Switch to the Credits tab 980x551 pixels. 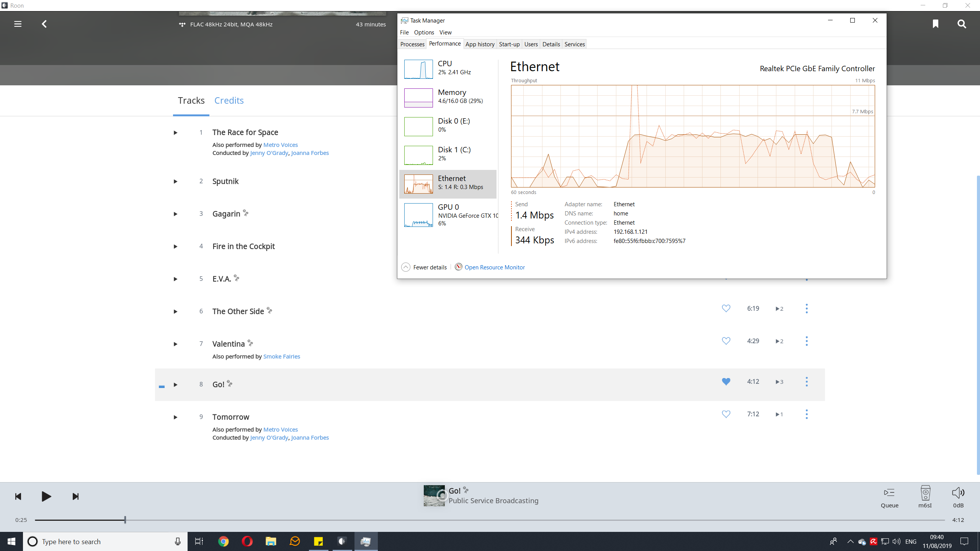pos(229,100)
